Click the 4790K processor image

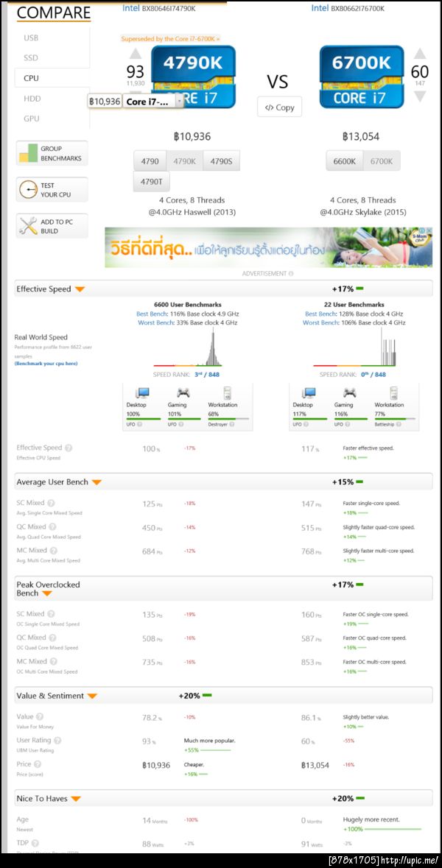pos(194,77)
